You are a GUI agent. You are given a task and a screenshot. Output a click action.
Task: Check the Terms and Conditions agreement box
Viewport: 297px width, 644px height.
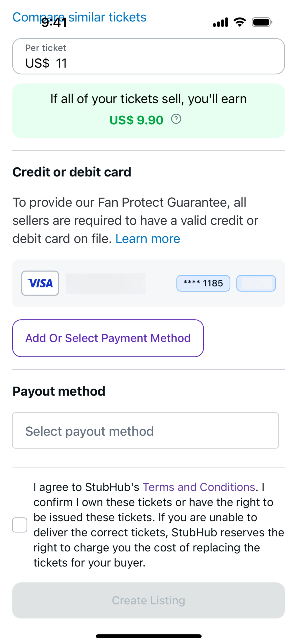pyautogui.click(x=20, y=525)
